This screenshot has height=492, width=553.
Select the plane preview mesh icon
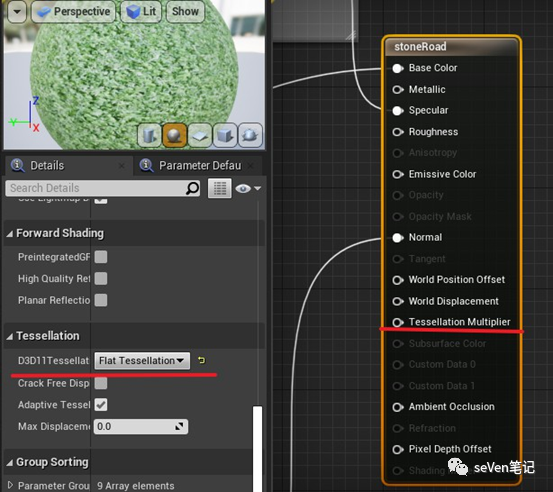(x=200, y=135)
